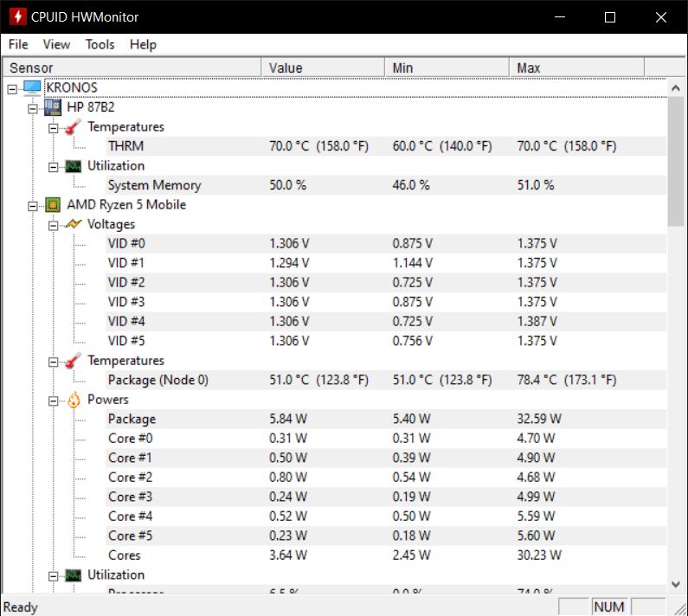Select the System Memory row
Viewport: 688px width, 616px height.
tap(386, 185)
